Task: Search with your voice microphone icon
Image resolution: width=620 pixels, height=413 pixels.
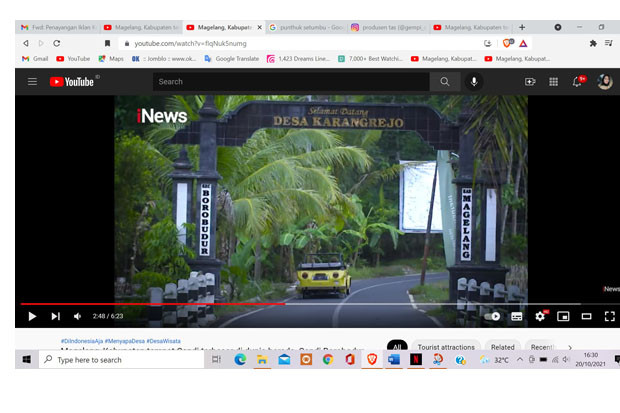Action: [474, 81]
